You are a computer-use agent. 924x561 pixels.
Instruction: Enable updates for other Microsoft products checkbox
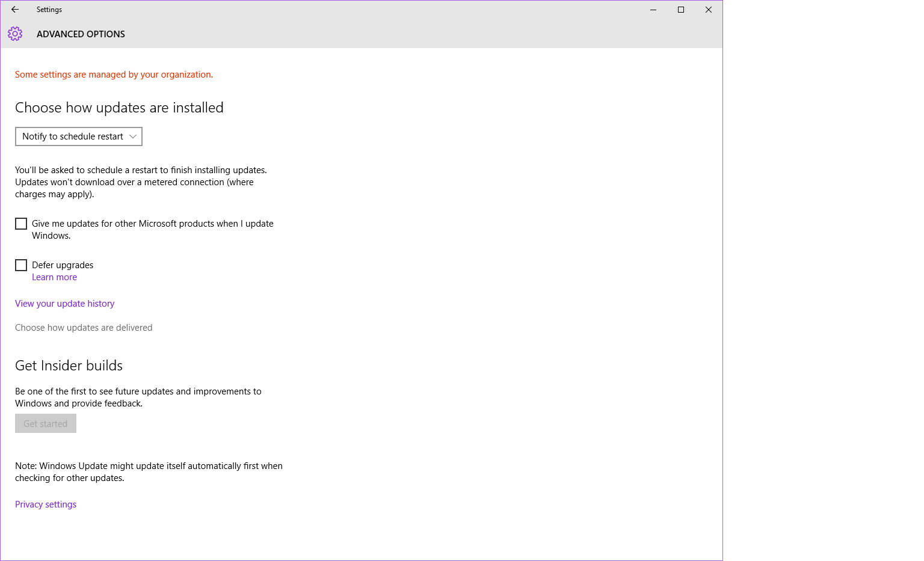21,224
